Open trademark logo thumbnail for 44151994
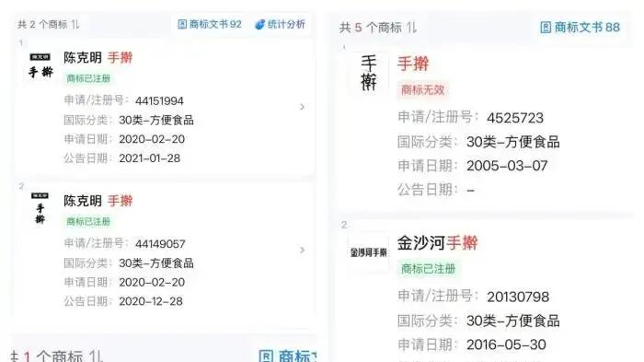Image resolution: width=644 pixels, height=362 pixels. pyautogui.click(x=40, y=65)
